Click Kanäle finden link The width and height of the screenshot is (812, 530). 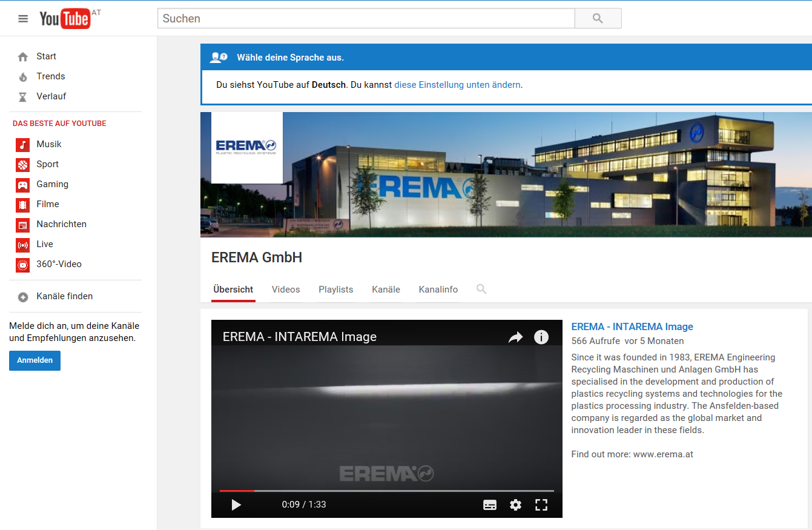[x=65, y=296]
